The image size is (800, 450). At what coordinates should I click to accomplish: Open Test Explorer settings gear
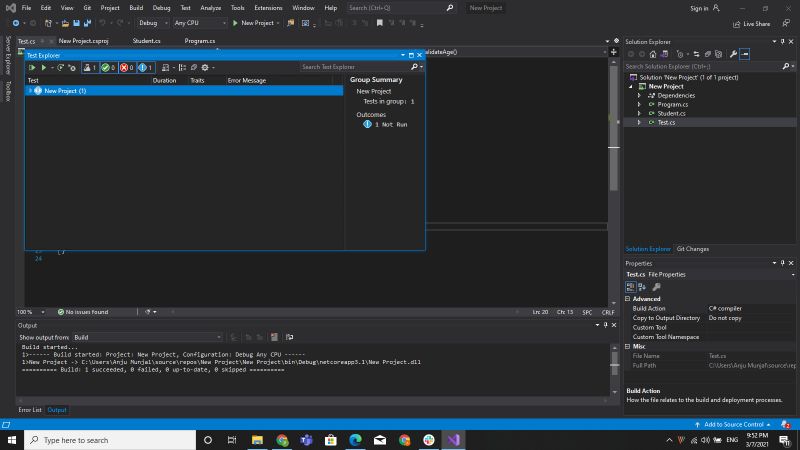click(205, 67)
